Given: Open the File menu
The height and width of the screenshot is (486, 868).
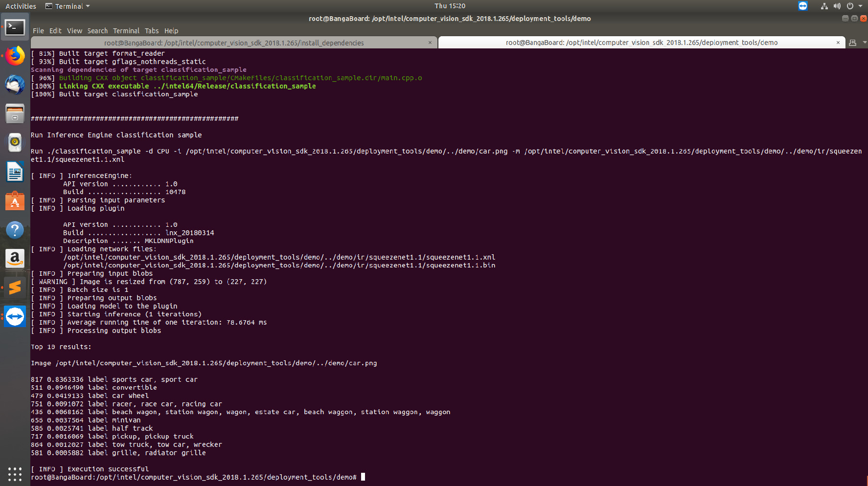Looking at the screenshot, I should [x=38, y=30].
